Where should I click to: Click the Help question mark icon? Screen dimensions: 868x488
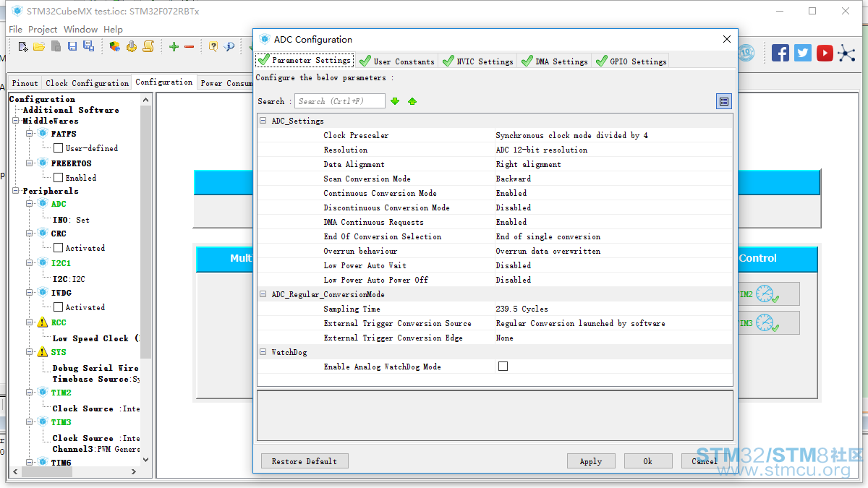[x=213, y=46]
